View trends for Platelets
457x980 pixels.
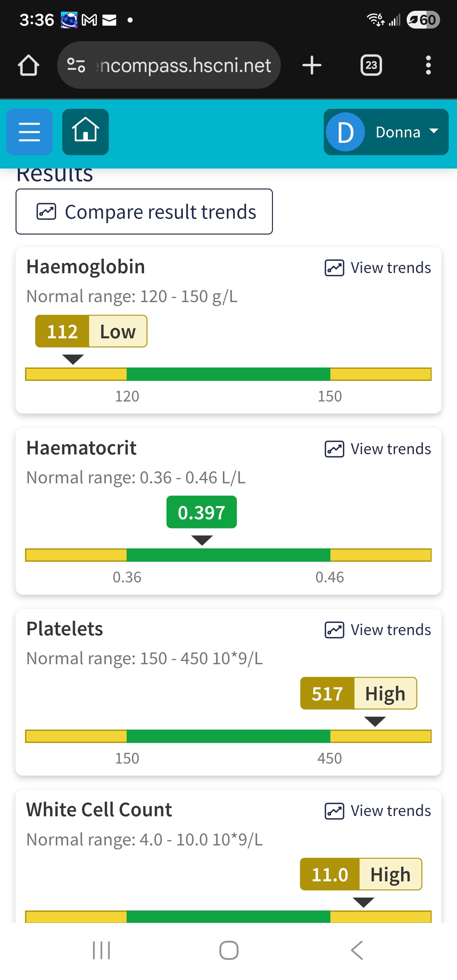[x=377, y=630]
